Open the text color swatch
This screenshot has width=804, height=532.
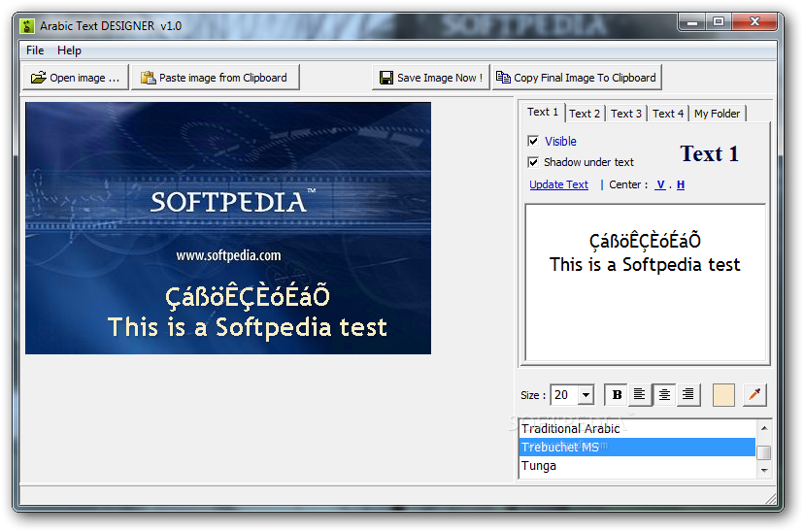pos(723,395)
